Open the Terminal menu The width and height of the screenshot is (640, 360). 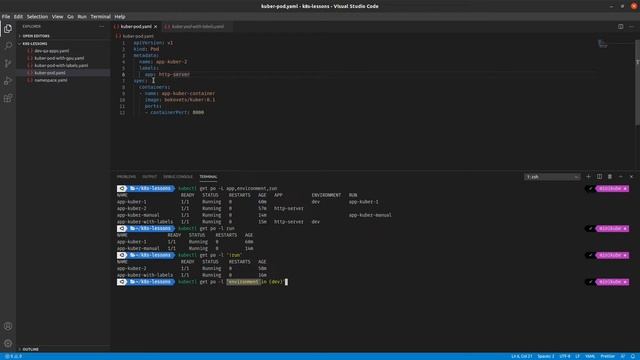[x=100, y=17]
